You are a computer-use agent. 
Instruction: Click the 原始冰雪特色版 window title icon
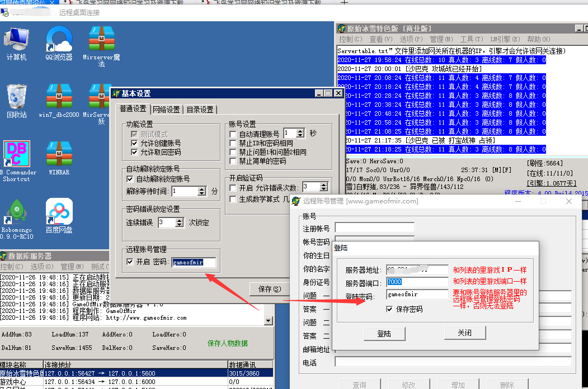(341, 29)
